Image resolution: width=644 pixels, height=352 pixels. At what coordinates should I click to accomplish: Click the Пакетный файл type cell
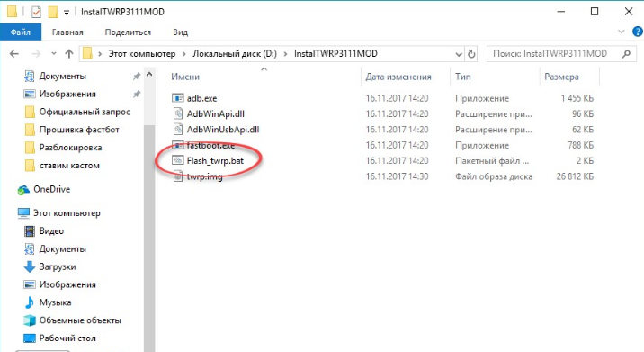[492, 161]
